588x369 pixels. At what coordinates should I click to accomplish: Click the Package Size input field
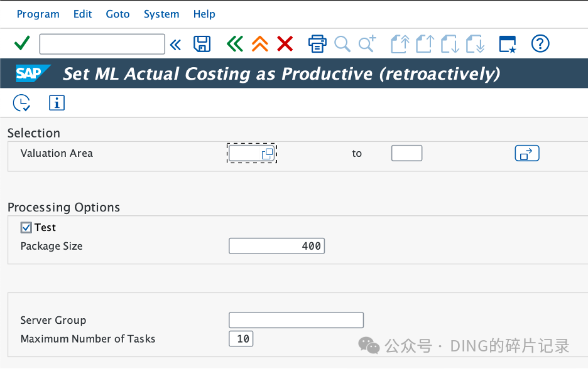pos(277,246)
